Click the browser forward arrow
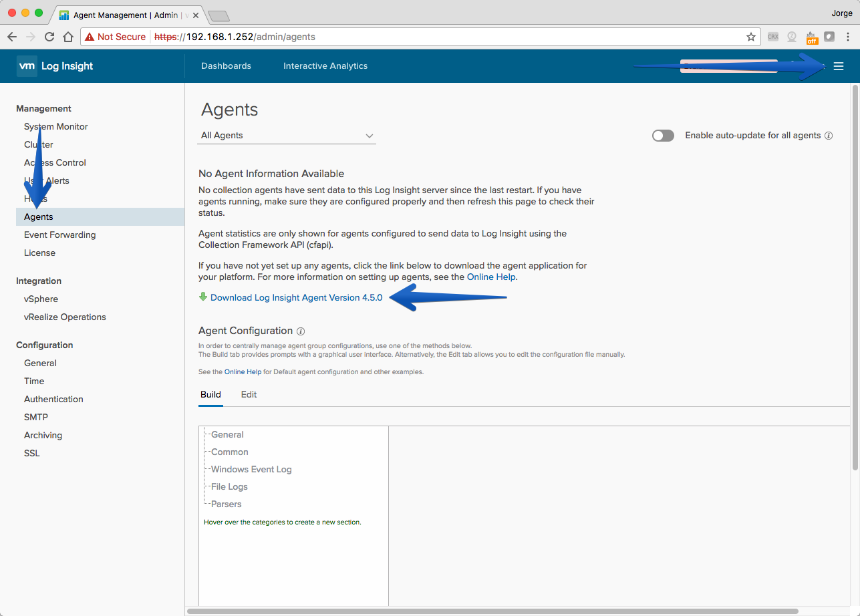860x616 pixels. click(31, 37)
